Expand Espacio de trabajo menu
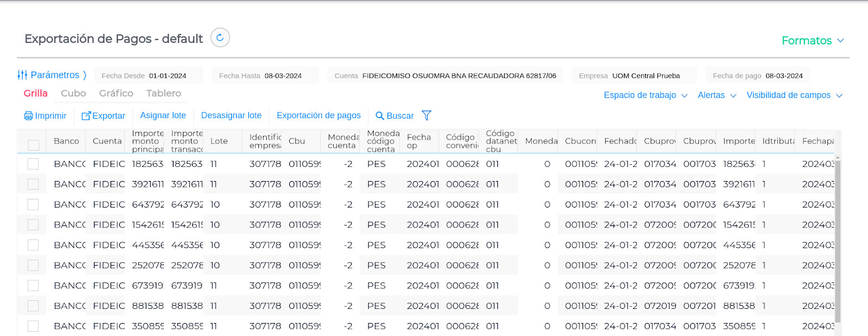868x336 pixels. click(645, 95)
